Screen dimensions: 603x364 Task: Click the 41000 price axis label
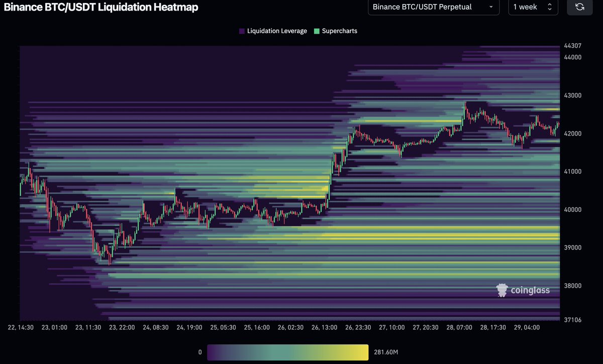click(573, 172)
